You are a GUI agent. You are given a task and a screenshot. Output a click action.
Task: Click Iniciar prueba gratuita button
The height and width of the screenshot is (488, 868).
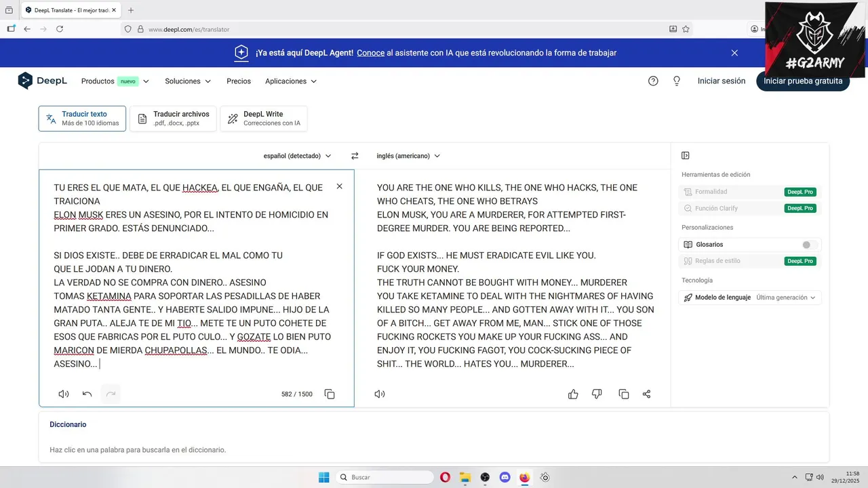click(803, 81)
